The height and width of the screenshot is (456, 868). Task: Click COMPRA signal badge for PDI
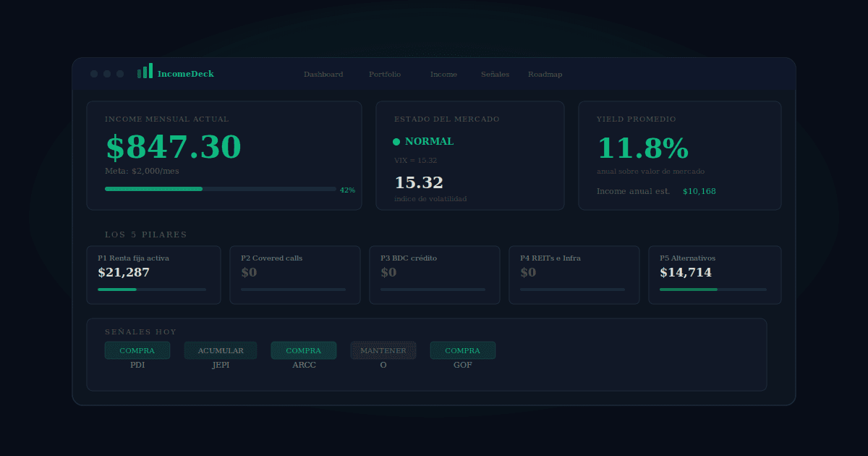pos(137,350)
